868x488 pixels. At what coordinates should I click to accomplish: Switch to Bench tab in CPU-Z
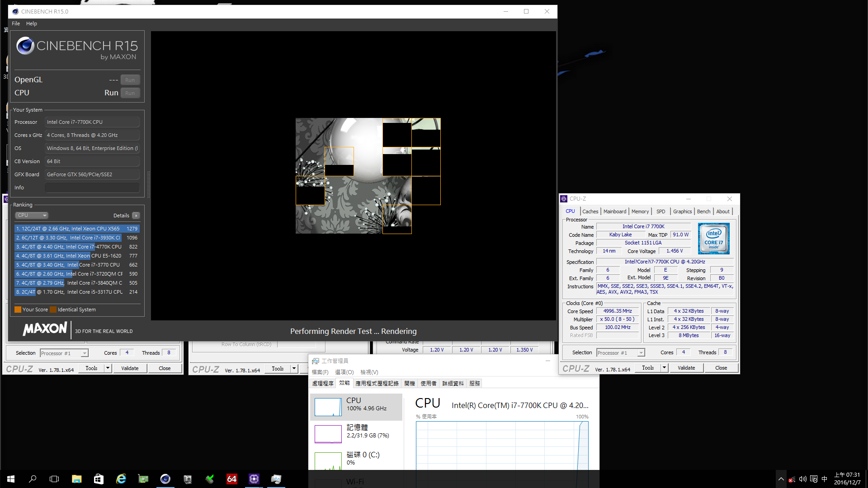coord(703,211)
